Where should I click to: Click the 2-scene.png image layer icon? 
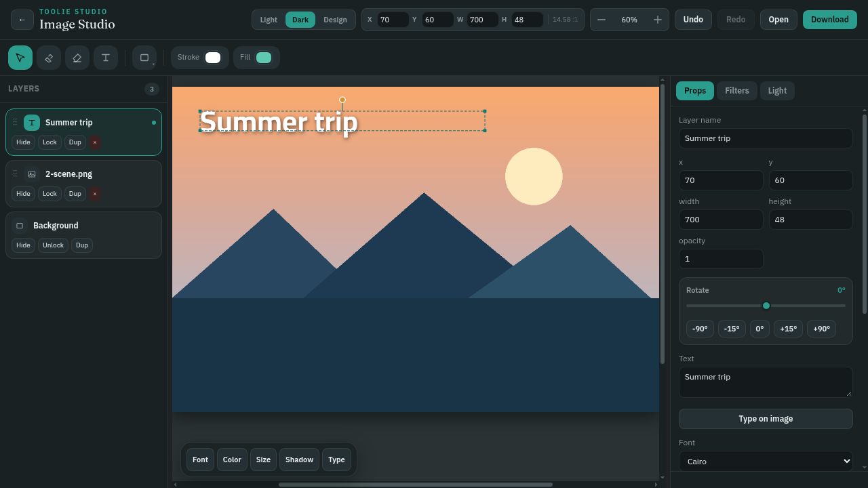click(x=32, y=174)
